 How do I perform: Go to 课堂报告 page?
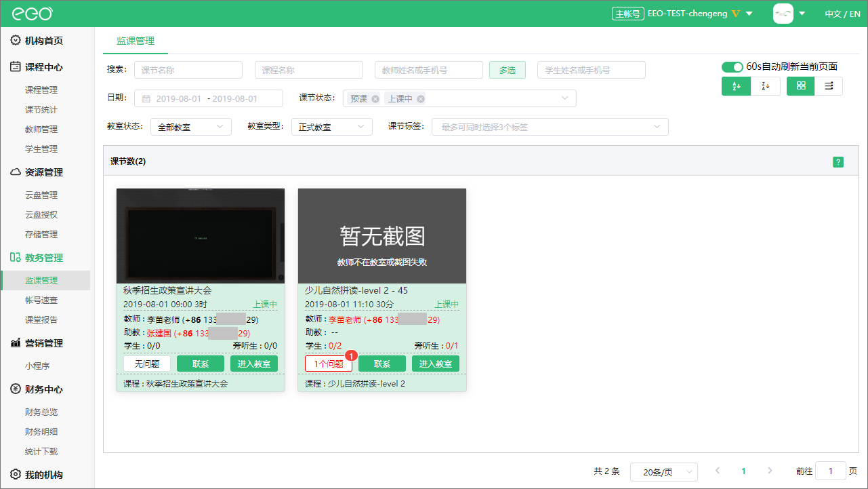(x=41, y=319)
